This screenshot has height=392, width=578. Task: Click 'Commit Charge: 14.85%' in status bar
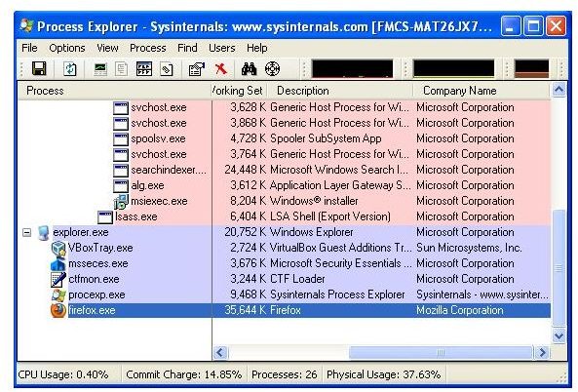(x=184, y=375)
